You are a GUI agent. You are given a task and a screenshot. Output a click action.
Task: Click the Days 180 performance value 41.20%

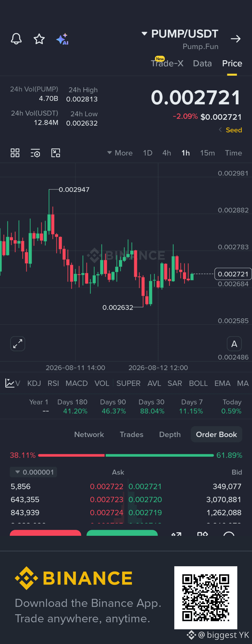point(75,411)
